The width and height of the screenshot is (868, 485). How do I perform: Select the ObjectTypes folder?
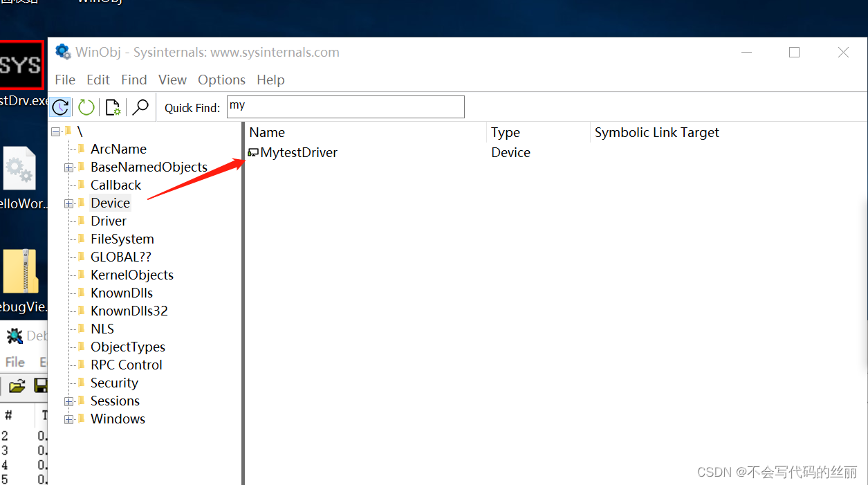[x=128, y=347]
